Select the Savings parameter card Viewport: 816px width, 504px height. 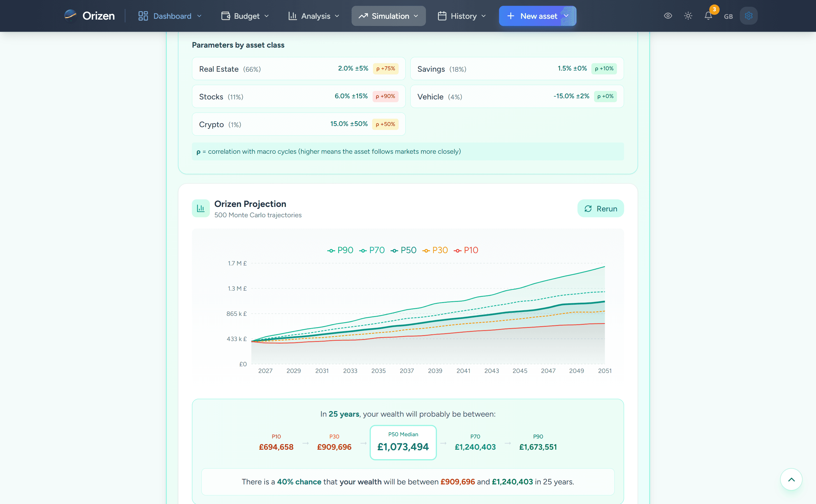coord(517,69)
